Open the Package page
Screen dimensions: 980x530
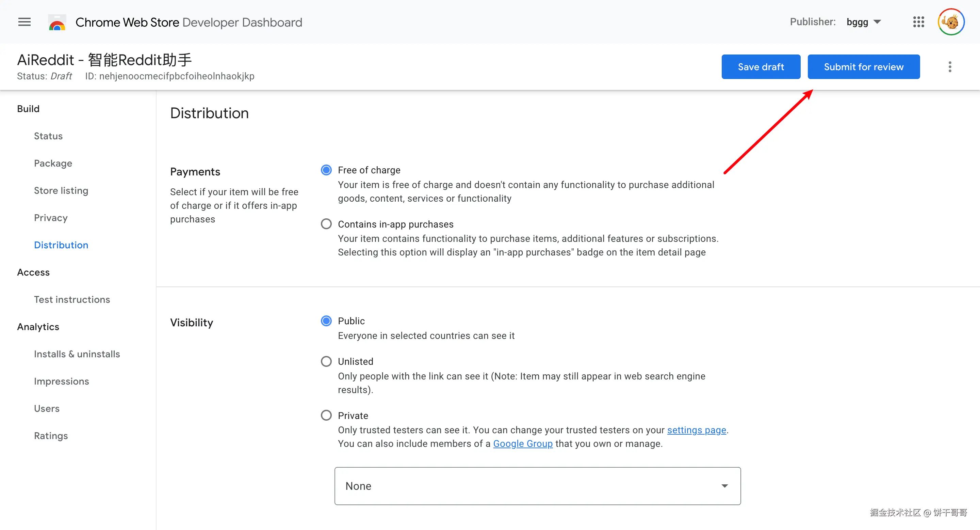click(x=53, y=163)
